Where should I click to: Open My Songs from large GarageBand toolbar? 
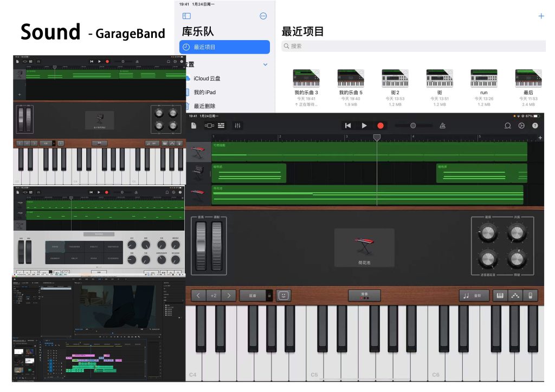click(193, 126)
